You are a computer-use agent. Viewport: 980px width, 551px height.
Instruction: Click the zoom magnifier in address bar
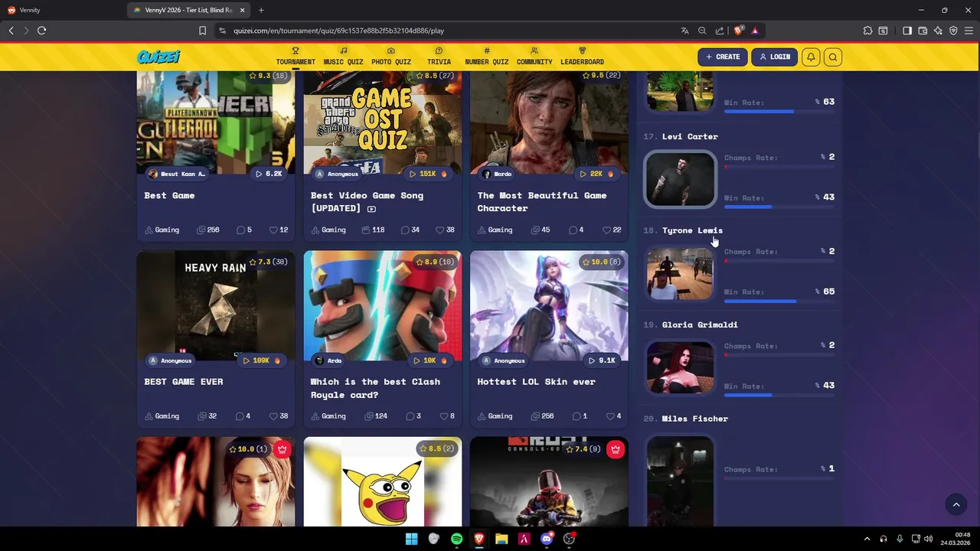tap(702, 31)
